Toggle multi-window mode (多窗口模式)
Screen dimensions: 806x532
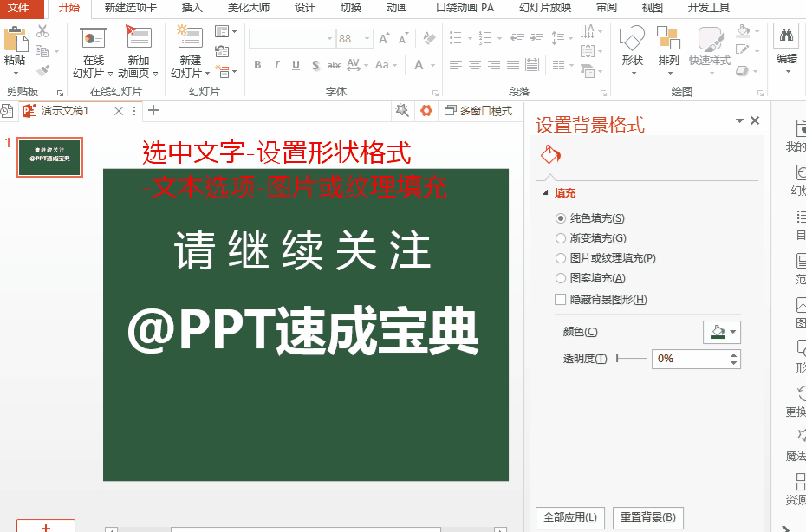click(x=478, y=111)
